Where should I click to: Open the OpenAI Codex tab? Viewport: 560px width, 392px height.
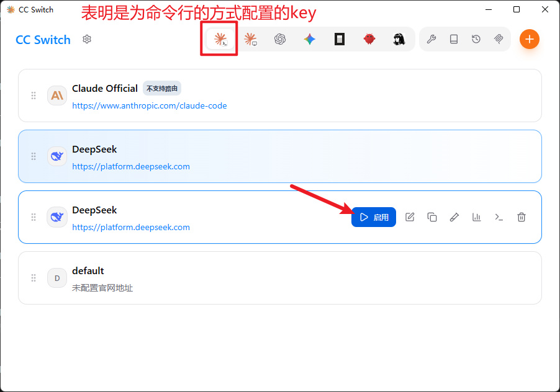pos(280,39)
